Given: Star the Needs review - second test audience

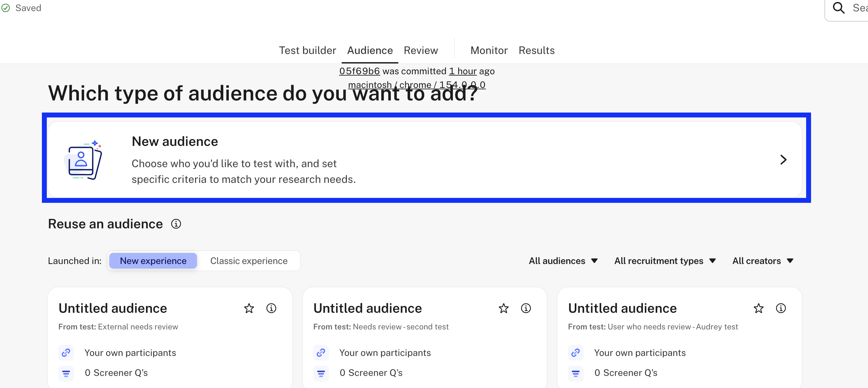Looking at the screenshot, I should (504, 308).
